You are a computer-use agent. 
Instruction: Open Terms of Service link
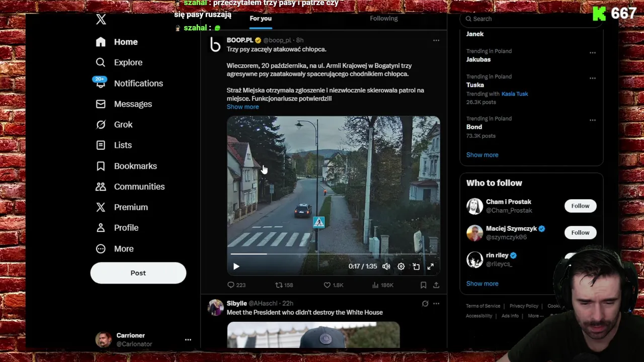click(x=483, y=306)
